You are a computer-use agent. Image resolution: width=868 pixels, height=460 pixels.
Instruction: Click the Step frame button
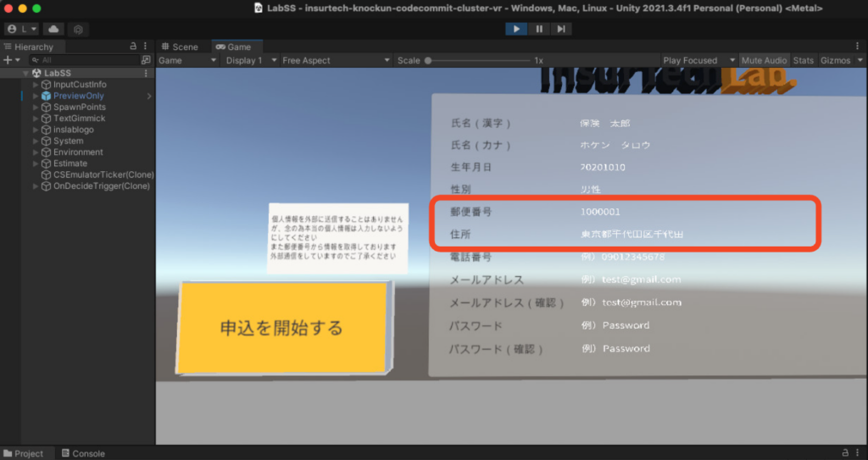coord(561,29)
